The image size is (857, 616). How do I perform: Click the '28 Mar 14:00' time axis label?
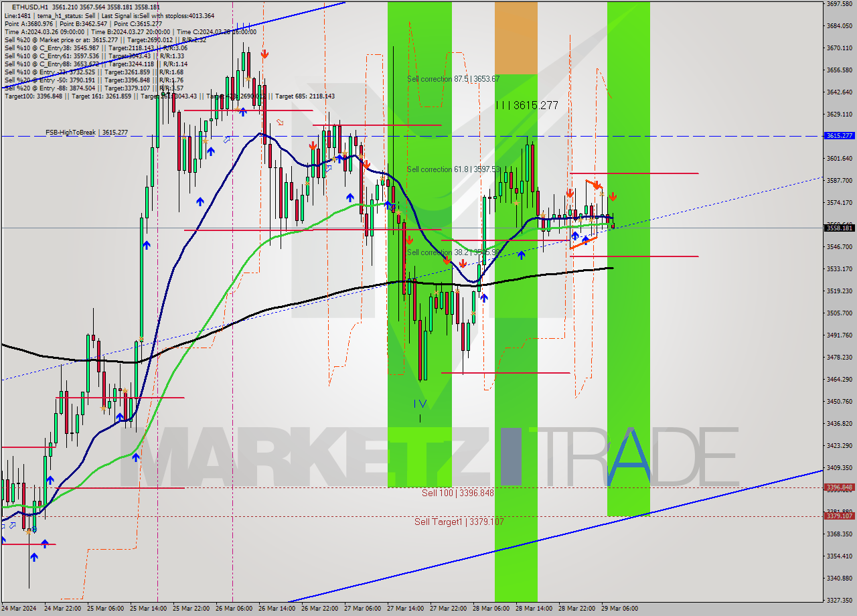tap(534, 609)
